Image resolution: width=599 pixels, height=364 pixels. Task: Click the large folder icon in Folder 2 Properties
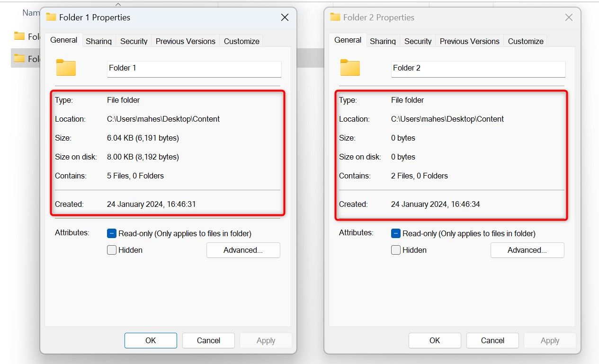coord(350,68)
